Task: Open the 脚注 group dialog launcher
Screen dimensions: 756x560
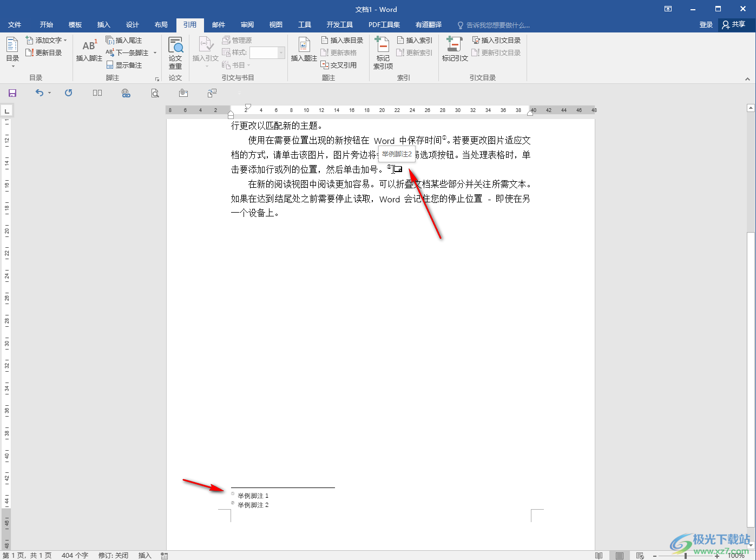Action: 157,79
